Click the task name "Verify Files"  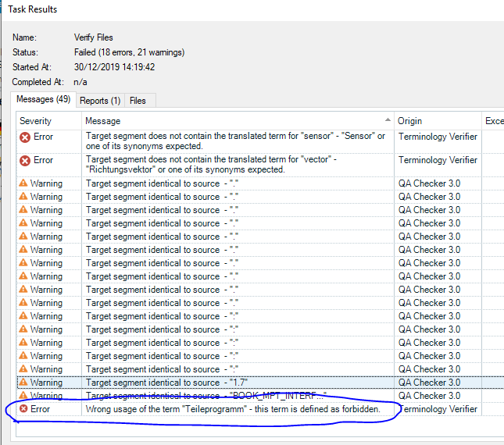[x=94, y=37]
